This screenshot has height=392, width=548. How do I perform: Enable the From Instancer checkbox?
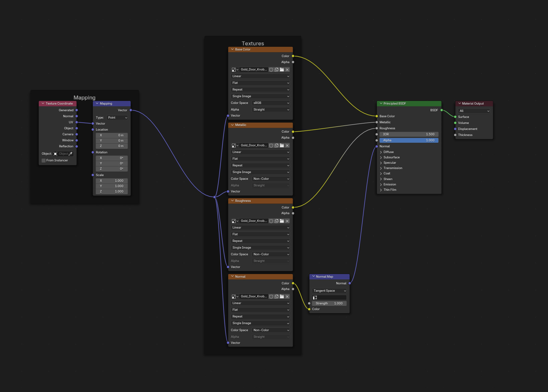(x=44, y=161)
